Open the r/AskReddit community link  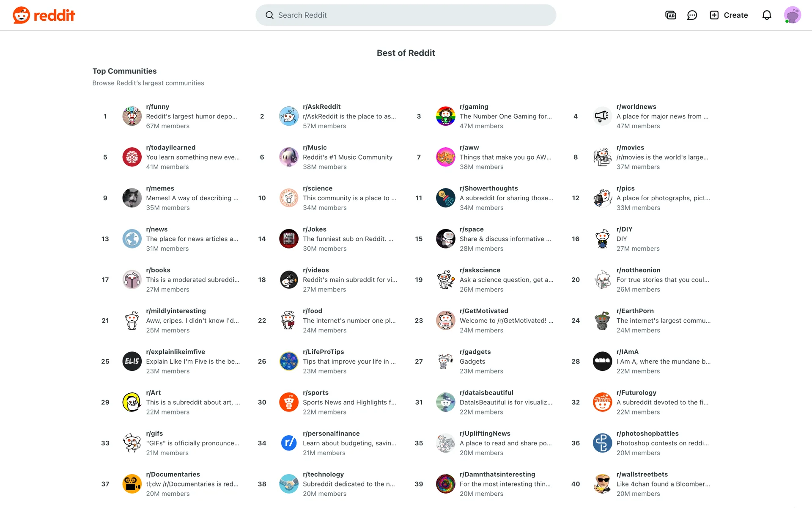321,107
